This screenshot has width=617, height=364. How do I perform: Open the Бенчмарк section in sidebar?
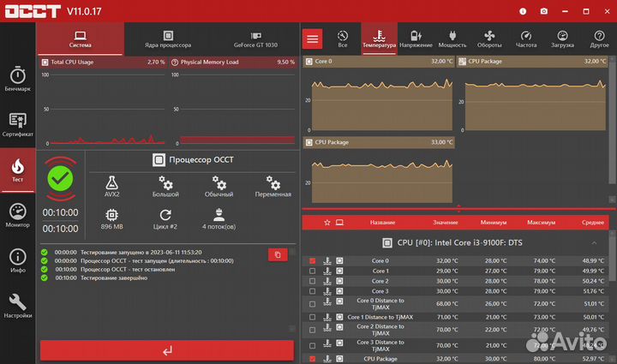[18, 80]
